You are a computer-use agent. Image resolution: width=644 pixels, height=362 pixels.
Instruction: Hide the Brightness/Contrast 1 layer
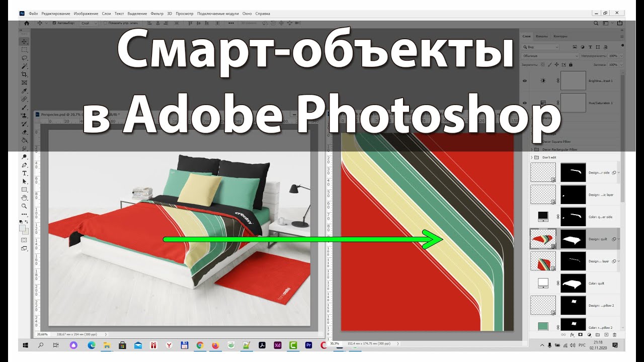click(525, 80)
